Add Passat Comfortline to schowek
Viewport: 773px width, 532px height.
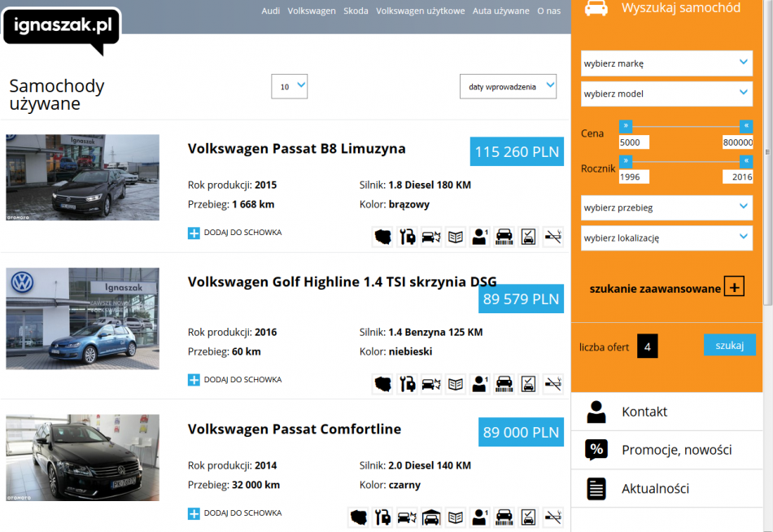click(234, 513)
